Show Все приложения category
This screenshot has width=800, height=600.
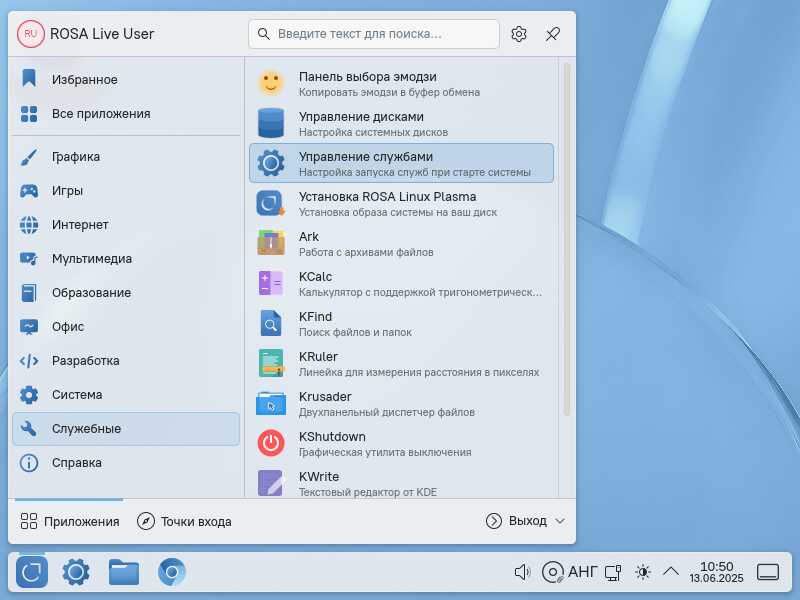(126, 113)
